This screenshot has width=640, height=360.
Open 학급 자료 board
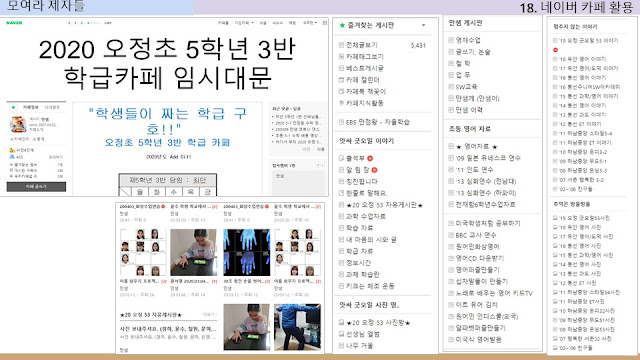point(359,251)
